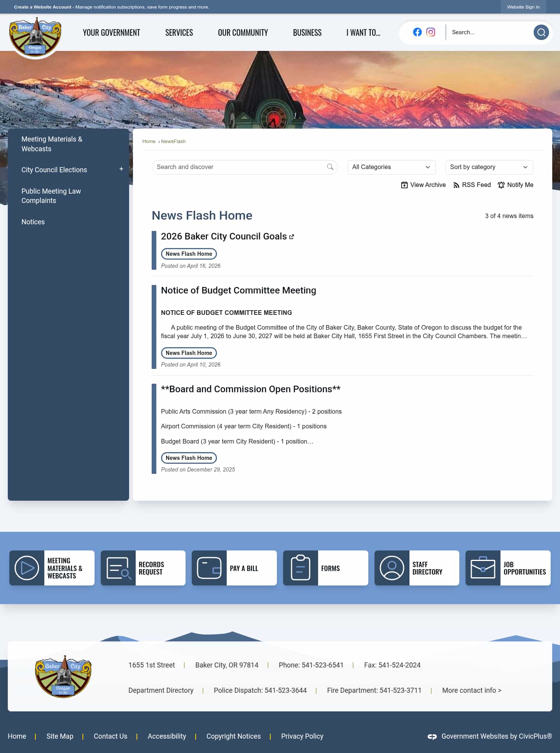Click the Baker City logo in header
The width and height of the screenshot is (560, 753).
pyautogui.click(x=35, y=37)
